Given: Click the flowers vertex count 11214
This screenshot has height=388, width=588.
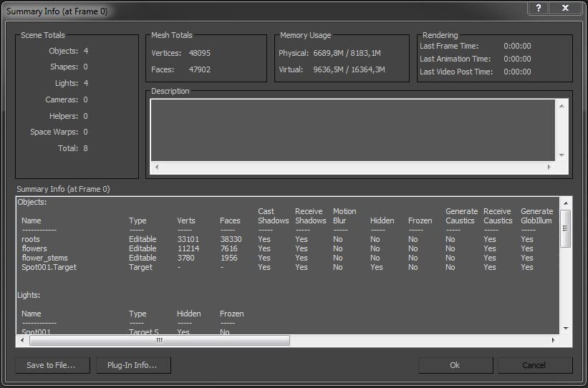Looking at the screenshot, I should click(x=188, y=248).
